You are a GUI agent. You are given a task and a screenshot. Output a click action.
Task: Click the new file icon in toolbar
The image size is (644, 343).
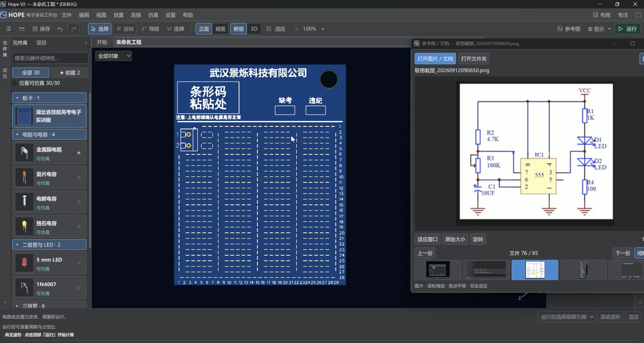tap(9, 29)
